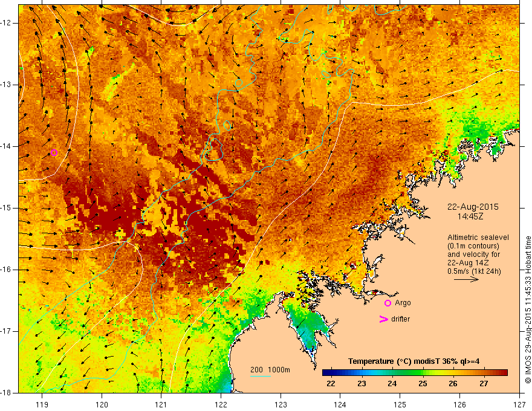The width and height of the screenshot is (532, 411).
Task: Click the latitude axis label '-15'
Action: click(6, 208)
